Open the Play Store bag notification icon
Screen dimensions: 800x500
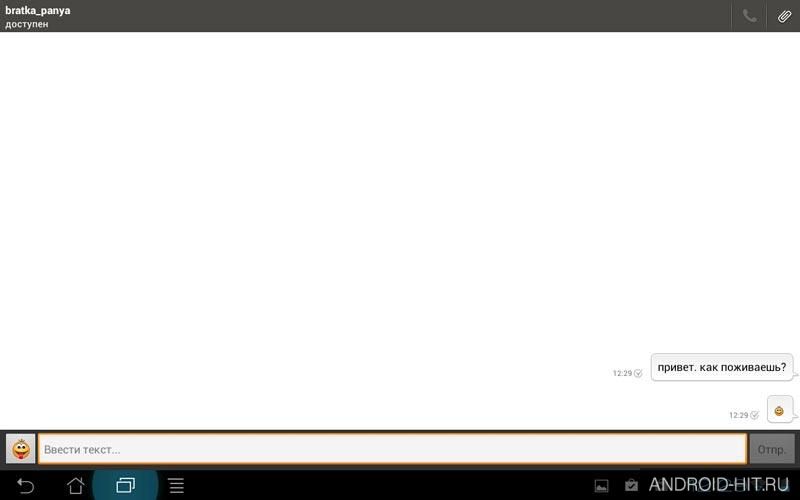click(x=631, y=485)
